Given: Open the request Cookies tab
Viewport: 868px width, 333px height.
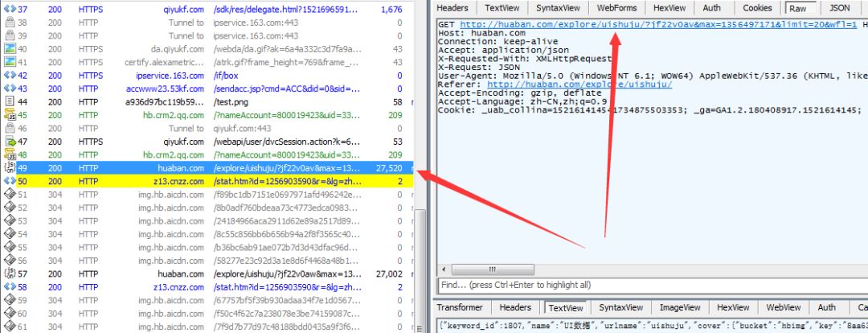Looking at the screenshot, I should pos(757,8).
